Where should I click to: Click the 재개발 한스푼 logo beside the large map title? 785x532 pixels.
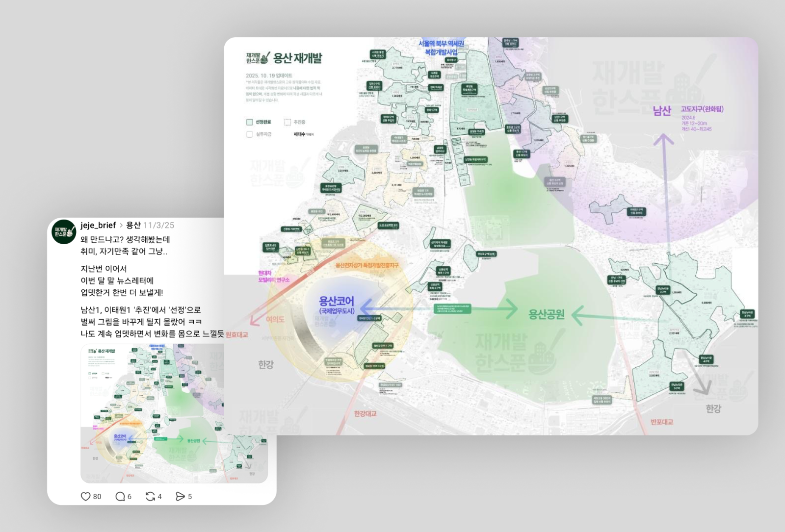[x=258, y=58]
